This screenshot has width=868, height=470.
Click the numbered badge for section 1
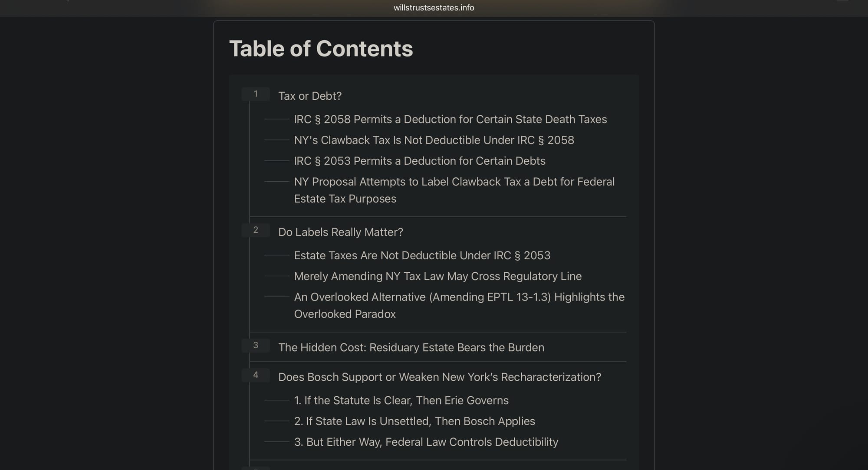pos(256,94)
